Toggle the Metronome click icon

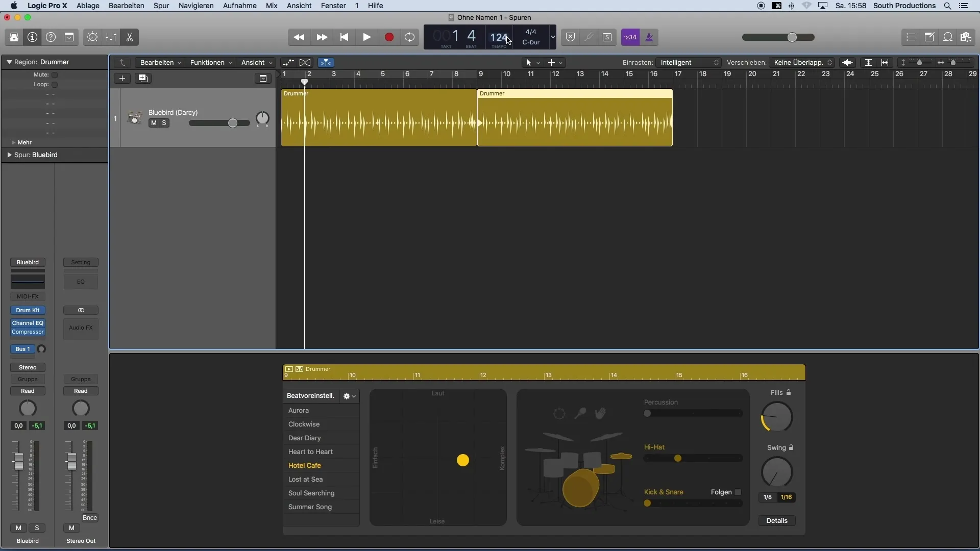649,37
